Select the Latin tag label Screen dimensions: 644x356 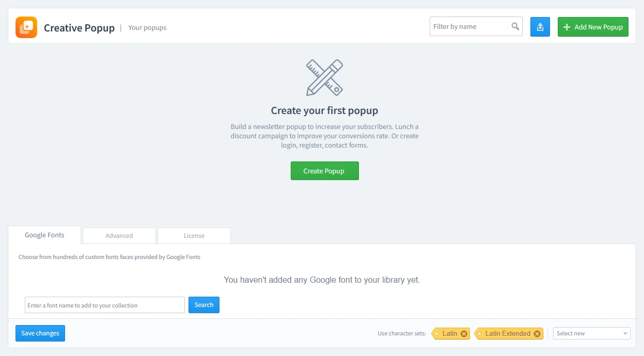click(x=449, y=333)
